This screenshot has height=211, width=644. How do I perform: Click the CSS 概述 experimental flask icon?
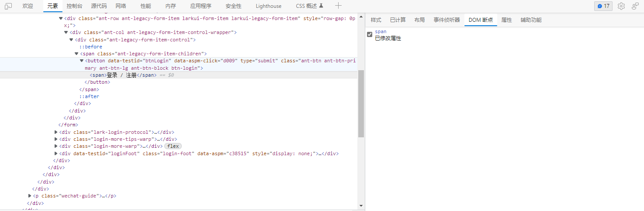coord(321,6)
